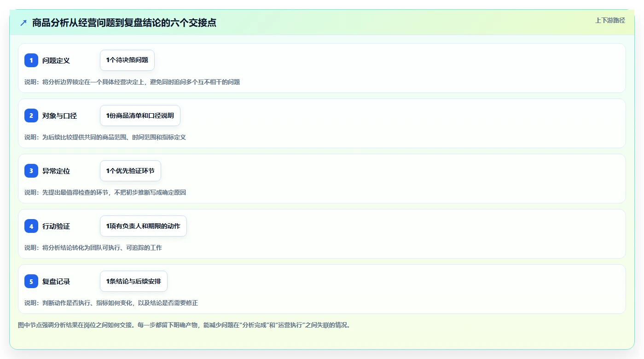Select the '1份商品清单和口径说明' chip
This screenshot has width=644, height=359.
click(140, 116)
